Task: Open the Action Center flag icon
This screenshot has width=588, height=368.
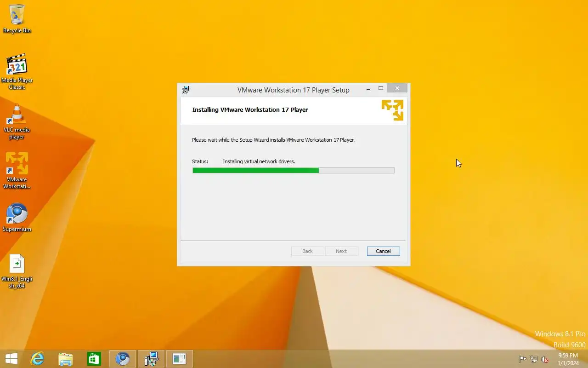Action: pyautogui.click(x=523, y=359)
